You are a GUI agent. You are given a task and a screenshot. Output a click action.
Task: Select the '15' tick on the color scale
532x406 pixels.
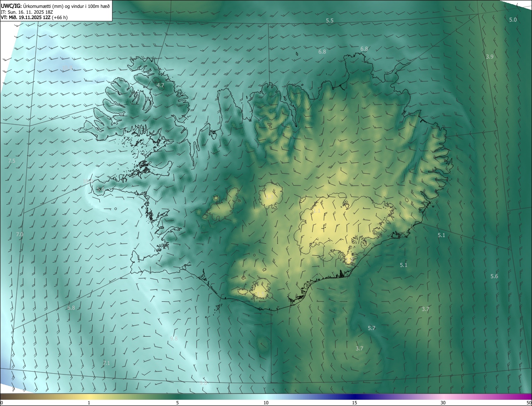point(355,403)
